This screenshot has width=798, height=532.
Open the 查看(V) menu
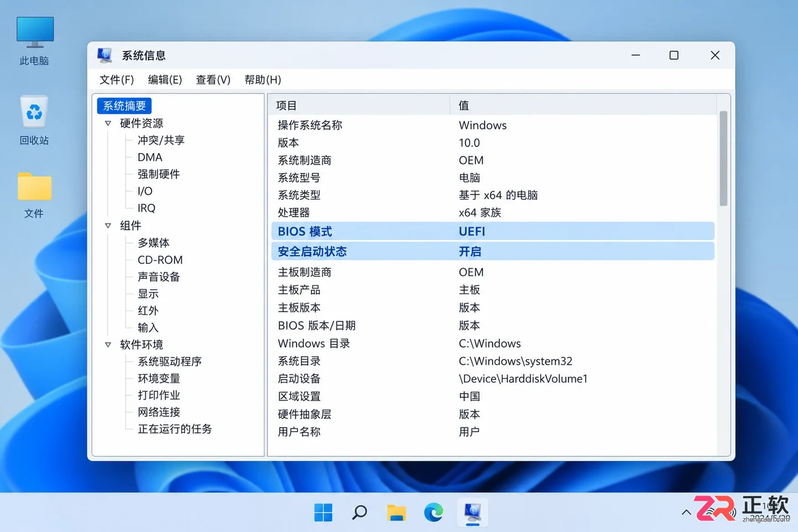[213, 80]
